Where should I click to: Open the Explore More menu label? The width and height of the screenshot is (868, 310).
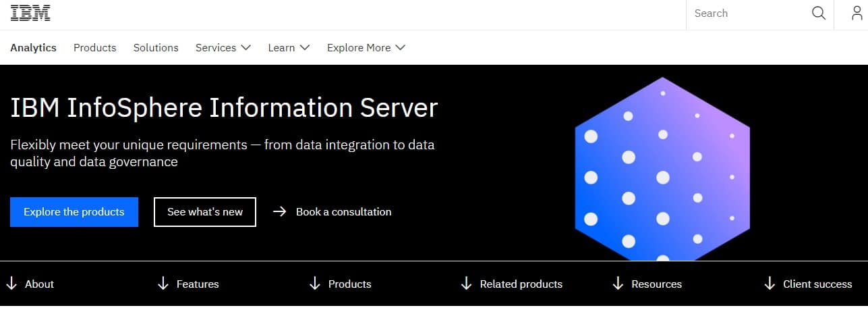point(359,48)
